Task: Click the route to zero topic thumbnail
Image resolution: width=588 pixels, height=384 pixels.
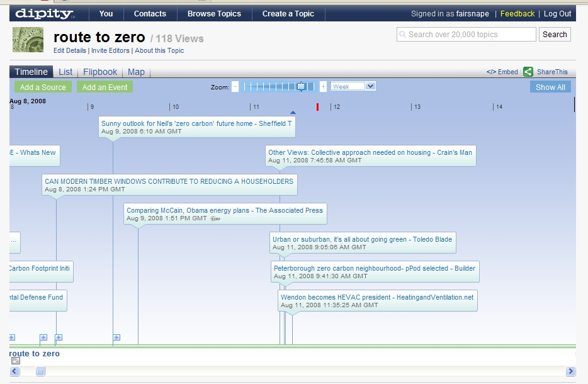Action: tap(28, 40)
